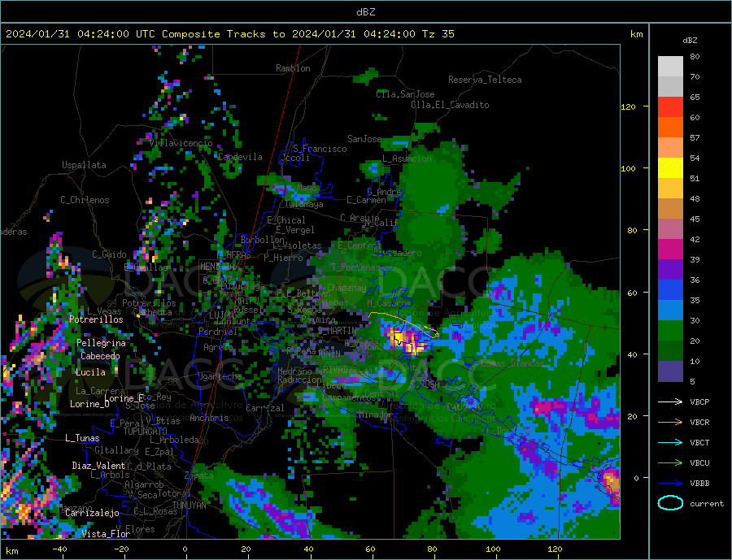Click the Ugarteche place label
Screen dimensions: 732x560
(220, 376)
